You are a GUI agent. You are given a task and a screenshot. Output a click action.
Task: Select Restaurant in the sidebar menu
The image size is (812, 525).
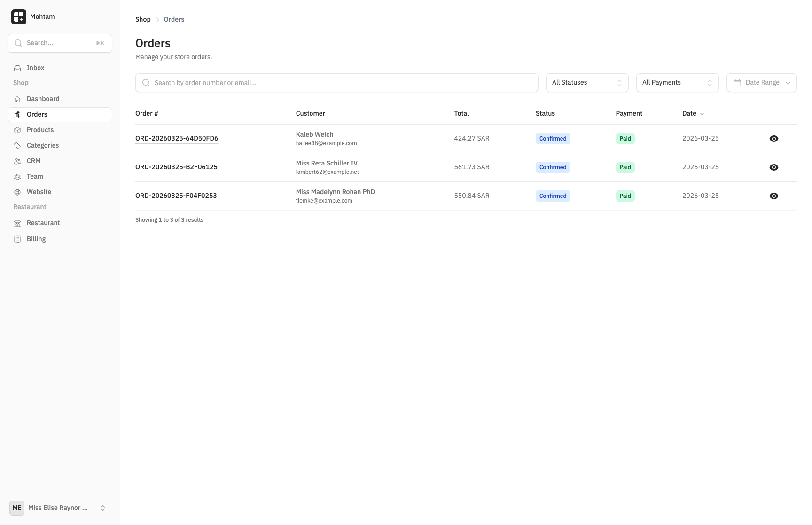43,223
